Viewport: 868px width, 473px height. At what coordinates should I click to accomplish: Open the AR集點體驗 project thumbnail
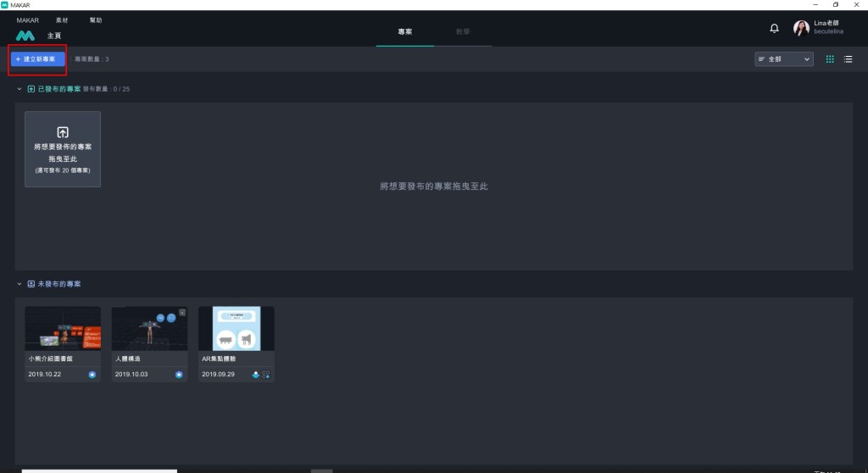tap(236, 328)
